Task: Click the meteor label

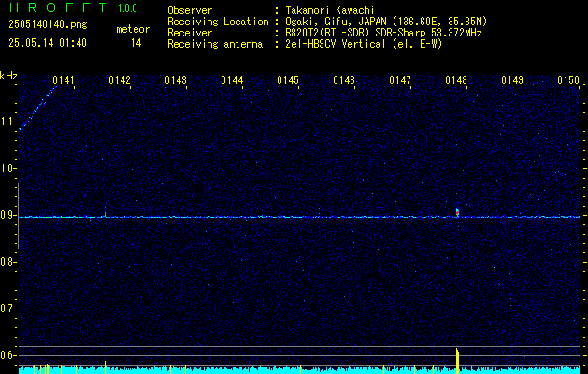Action: click(x=133, y=29)
